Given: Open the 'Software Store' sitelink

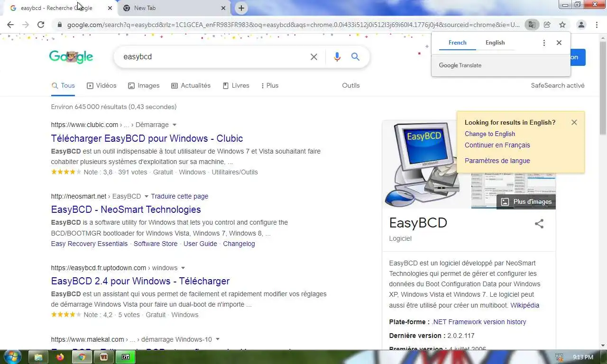Looking at the screenshot, I should point(156,244).
